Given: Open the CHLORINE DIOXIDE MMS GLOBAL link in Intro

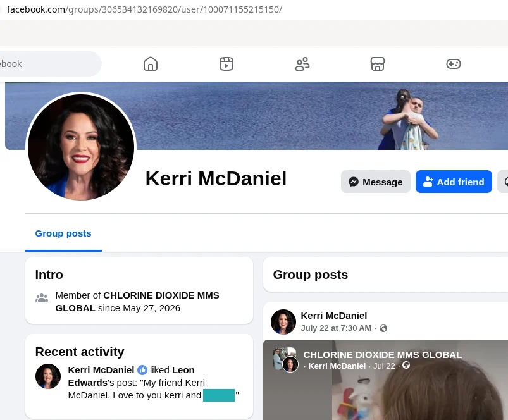Looking at the screenshot, I should click(x=137, y=302).
